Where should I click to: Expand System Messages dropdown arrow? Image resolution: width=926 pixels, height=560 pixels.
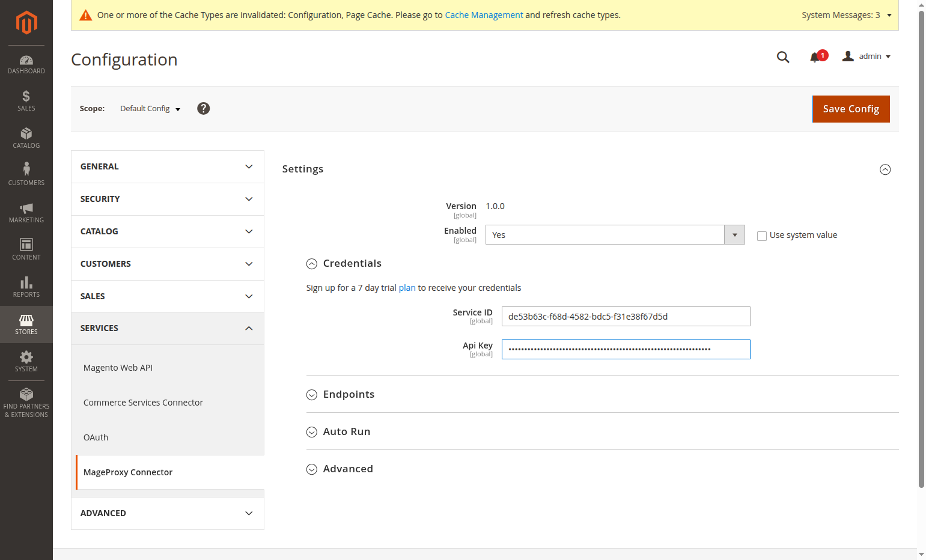coord(889,15)
